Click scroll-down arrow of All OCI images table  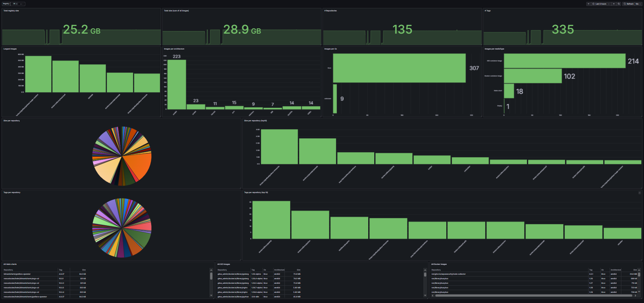coord(425,295)
